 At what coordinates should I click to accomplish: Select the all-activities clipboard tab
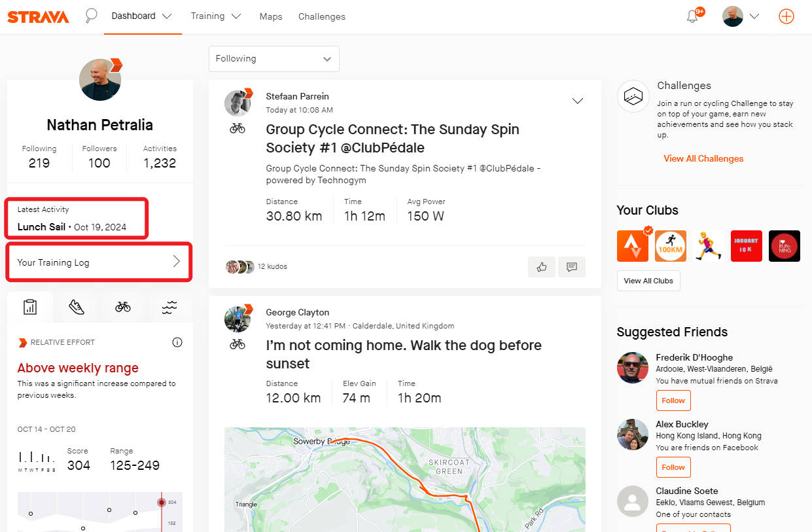(29, 307)
